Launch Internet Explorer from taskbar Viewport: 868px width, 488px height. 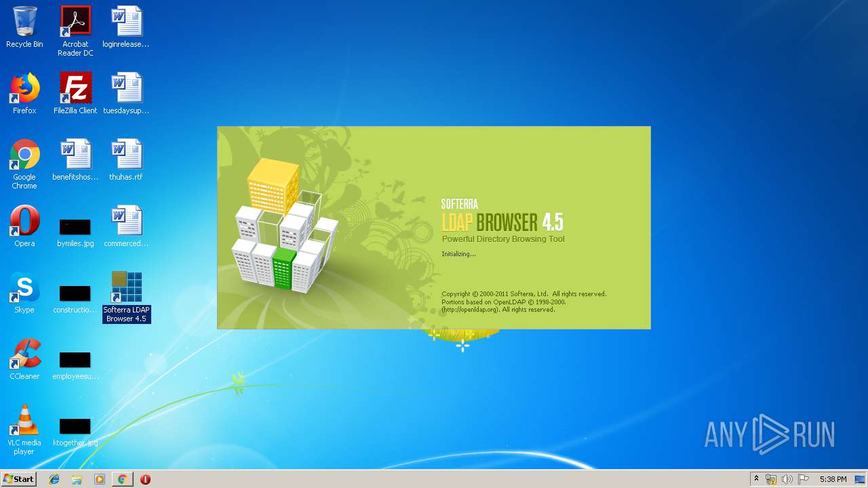pyautogui.click(x=54, y=479)
